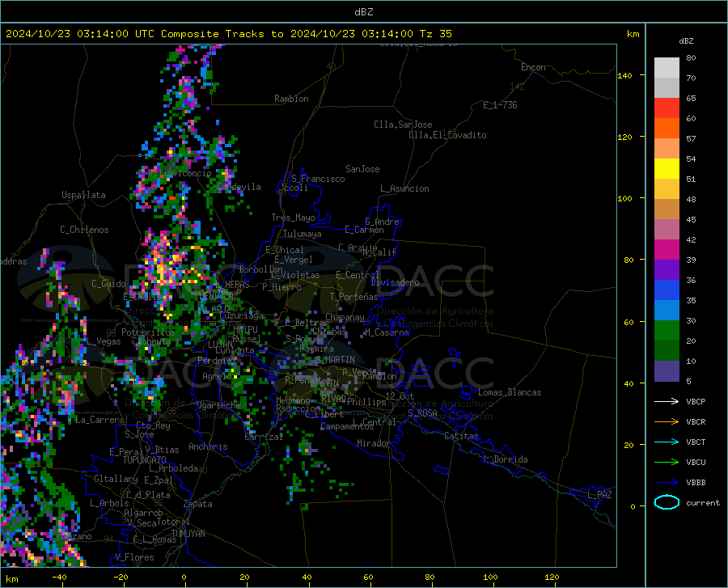Click the 80 km tick on the vertical axis
Screen dimensions: 728x588
tap(629, 260)
